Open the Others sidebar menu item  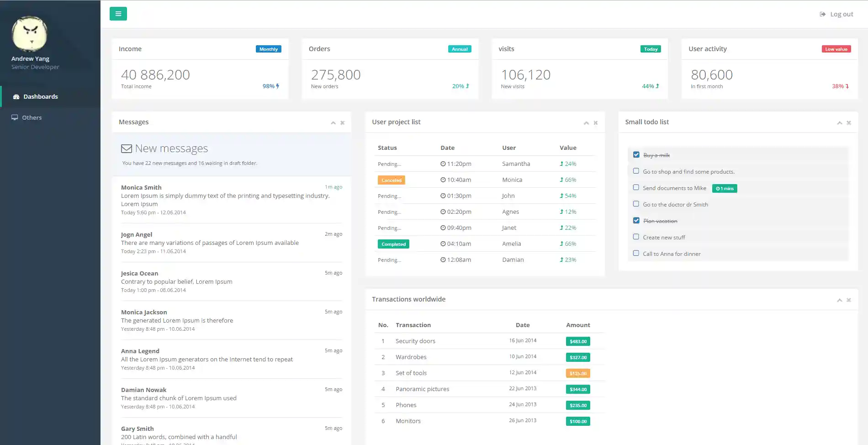click(x=32, y=117)
